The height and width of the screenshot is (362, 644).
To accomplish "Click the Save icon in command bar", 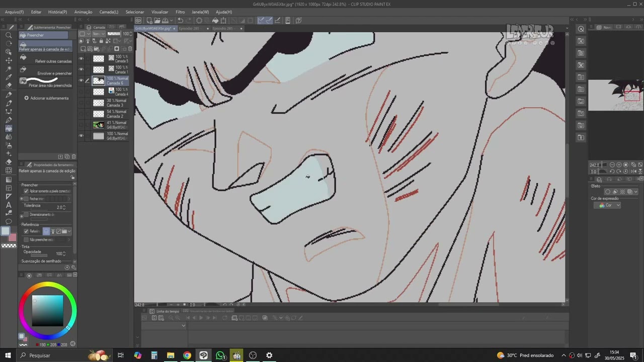I will pos(165,21).
